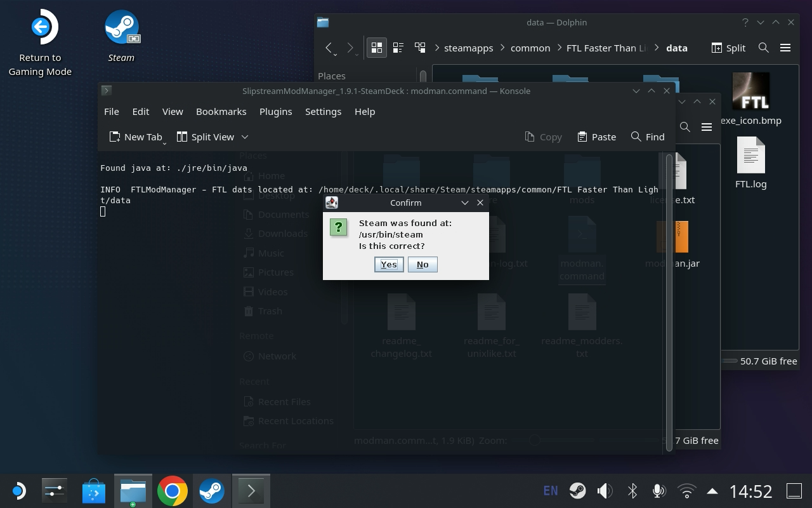
Task: Click Paste in Konsole toolbar
Action: pyautogui.click(x=596, y=137)
